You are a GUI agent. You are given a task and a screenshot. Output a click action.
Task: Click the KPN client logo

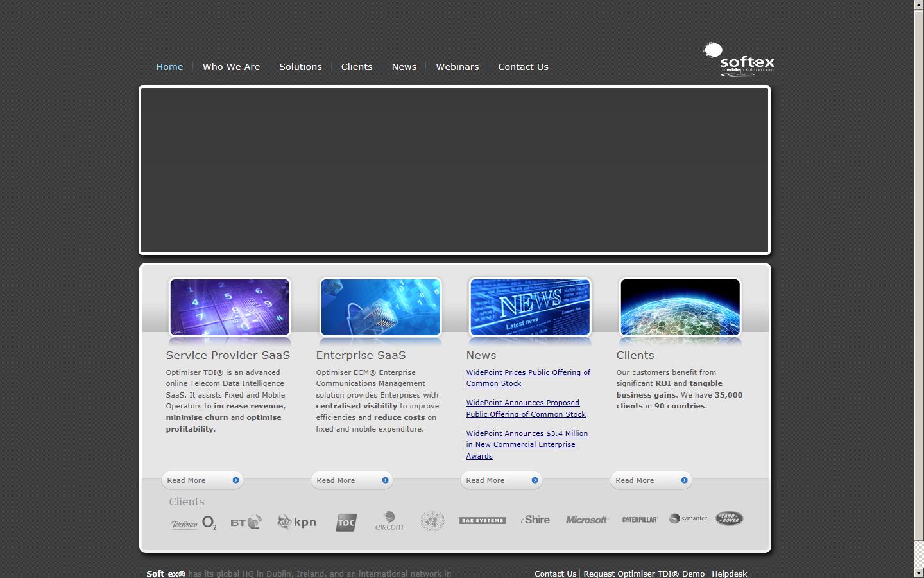click(296, 522)
